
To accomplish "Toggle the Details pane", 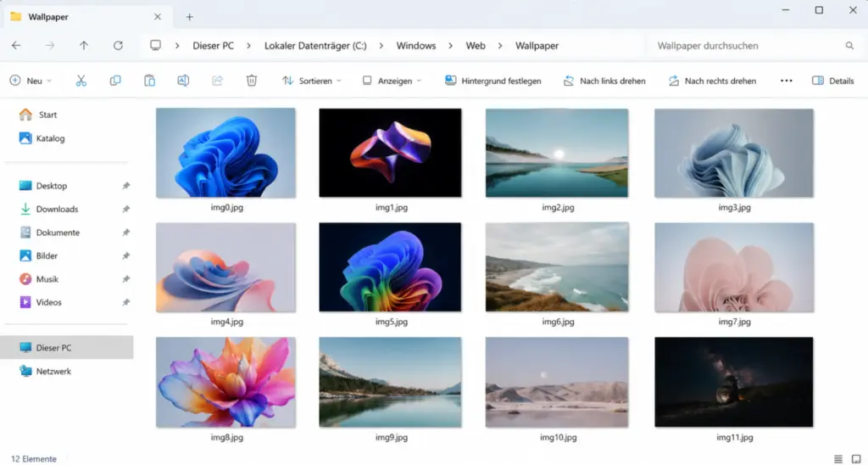I will [x=832, y=81].
